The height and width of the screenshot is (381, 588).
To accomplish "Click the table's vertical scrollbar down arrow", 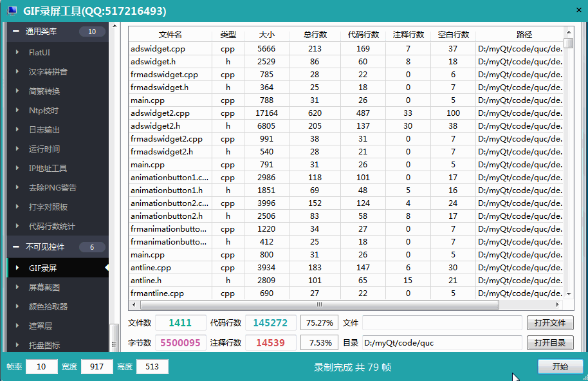I will pos(568,293).
